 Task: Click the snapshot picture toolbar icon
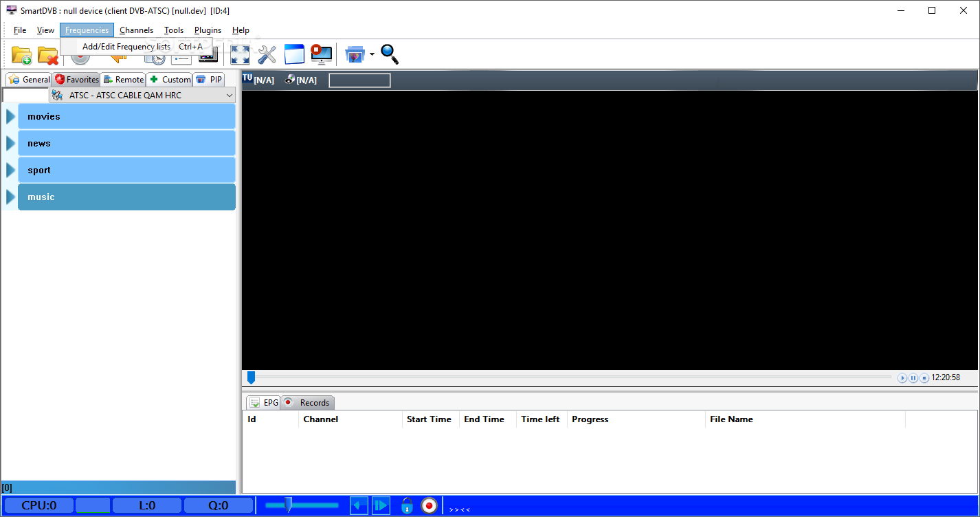(355, 54)
